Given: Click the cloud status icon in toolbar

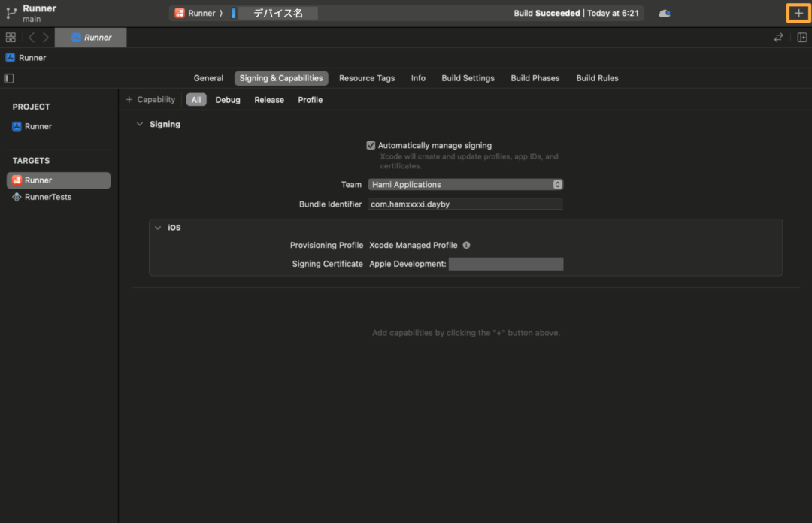Looking at the screenshot, I should pos(665,14).
